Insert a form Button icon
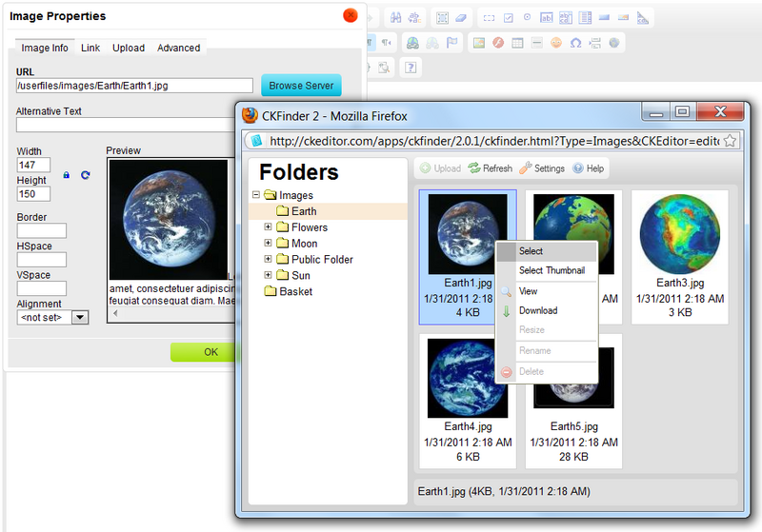The image size is (762, 532). click(x=604, y=17)
